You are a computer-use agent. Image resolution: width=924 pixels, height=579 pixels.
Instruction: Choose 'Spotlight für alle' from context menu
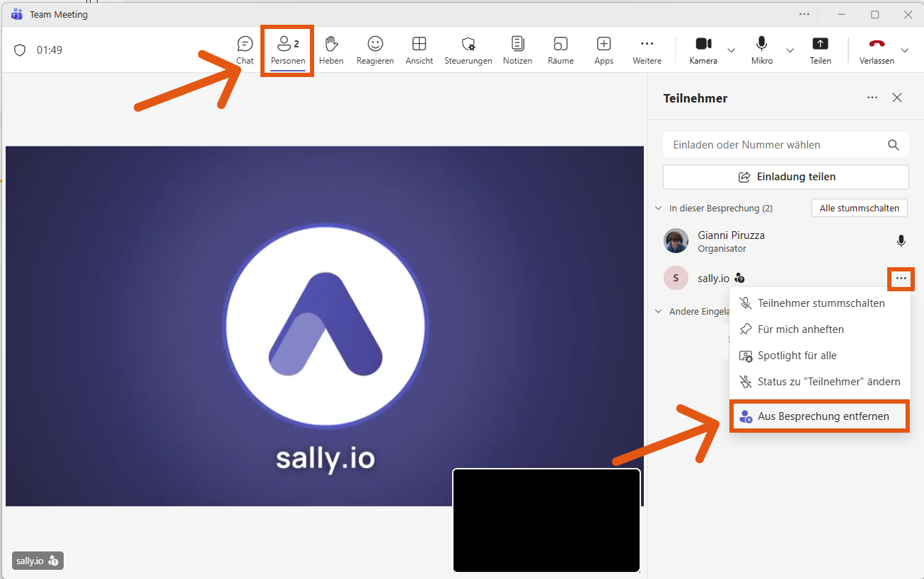[797, 356]
